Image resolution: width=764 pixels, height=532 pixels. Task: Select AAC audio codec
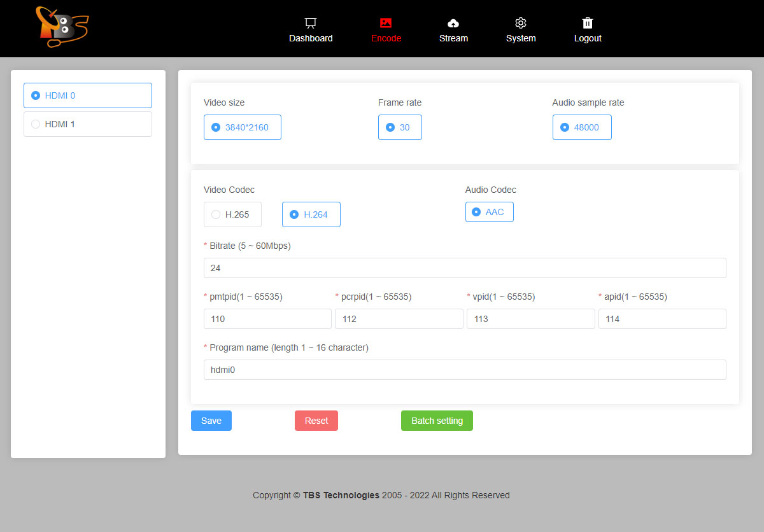(489, 212)
